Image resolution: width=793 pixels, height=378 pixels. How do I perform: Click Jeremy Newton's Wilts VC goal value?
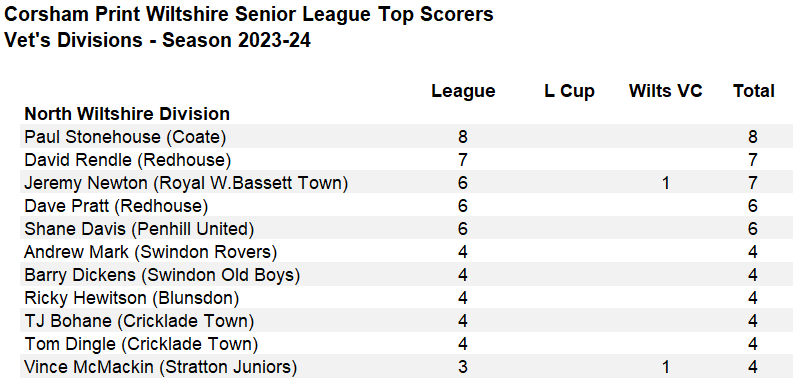pyautogui.click(x=666, y=183)
